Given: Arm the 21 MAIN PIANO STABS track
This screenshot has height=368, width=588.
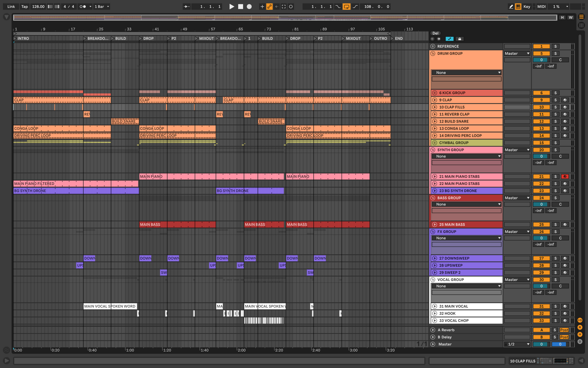Looking at the screenshot, I should coord(565,177).
